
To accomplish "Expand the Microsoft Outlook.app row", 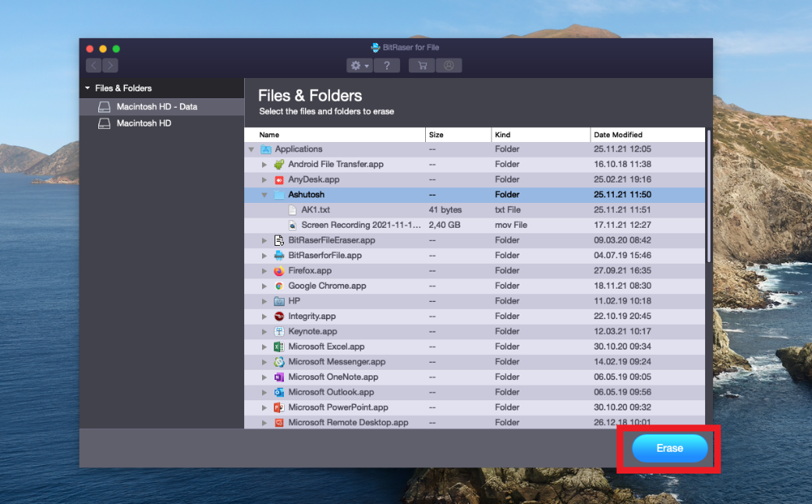I will 264,392.
